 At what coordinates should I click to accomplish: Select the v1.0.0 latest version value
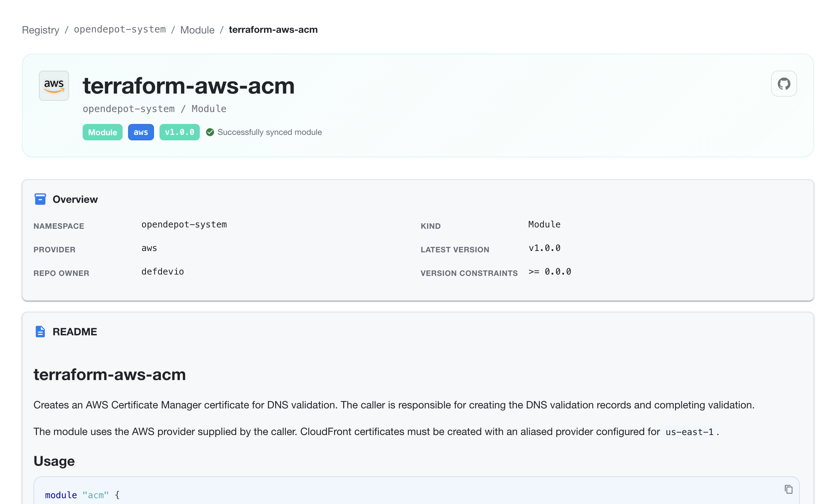click(544, 248)
